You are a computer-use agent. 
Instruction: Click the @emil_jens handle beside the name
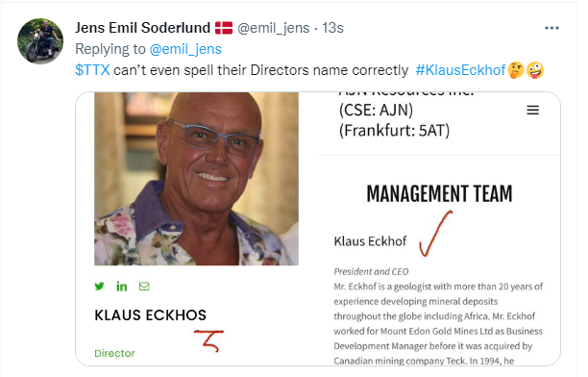click(274, 28)
